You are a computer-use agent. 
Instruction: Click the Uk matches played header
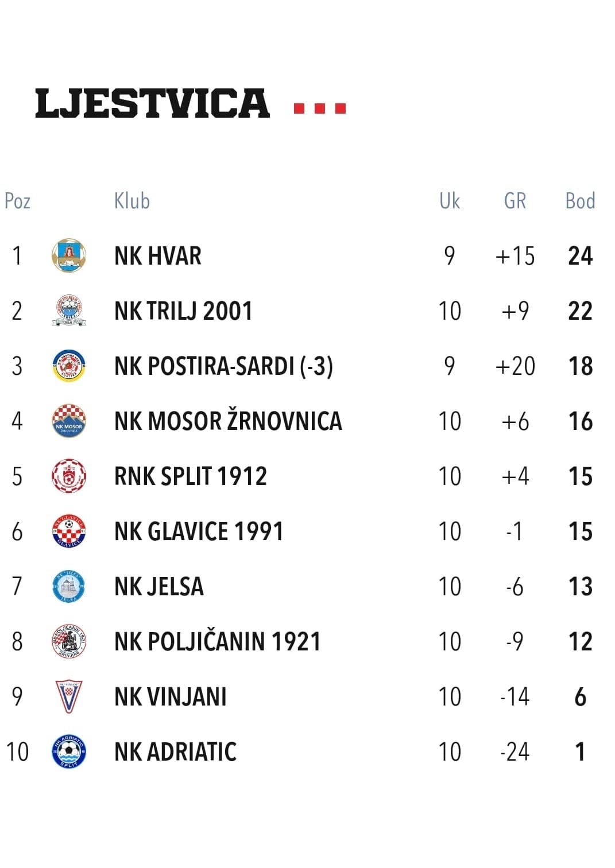pos(450,201)
